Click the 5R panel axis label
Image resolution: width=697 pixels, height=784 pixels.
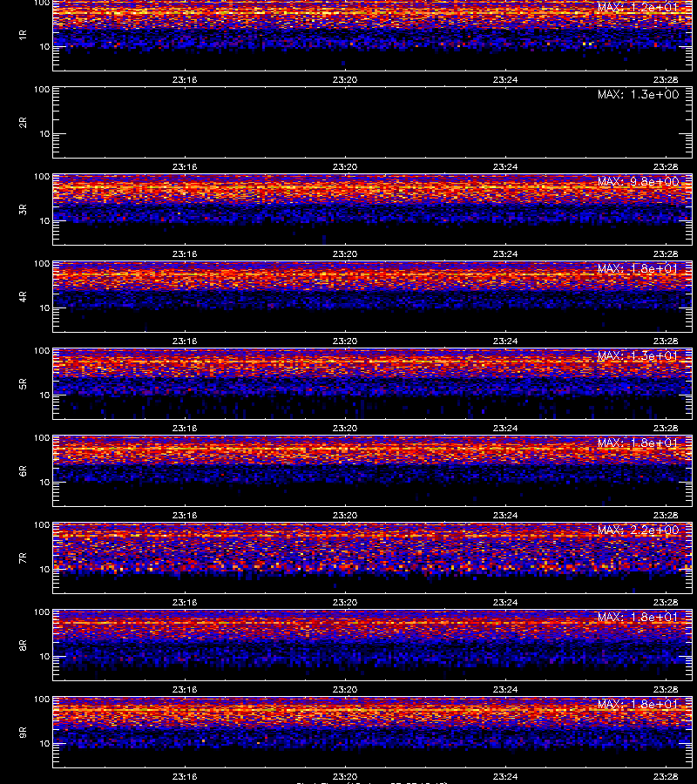(23, 384)
